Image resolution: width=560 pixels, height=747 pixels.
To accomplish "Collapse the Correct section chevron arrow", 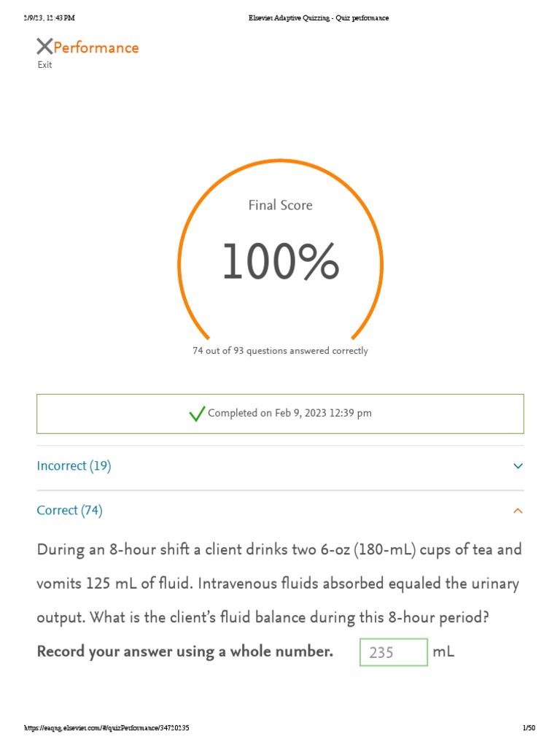I will (518, 511).
